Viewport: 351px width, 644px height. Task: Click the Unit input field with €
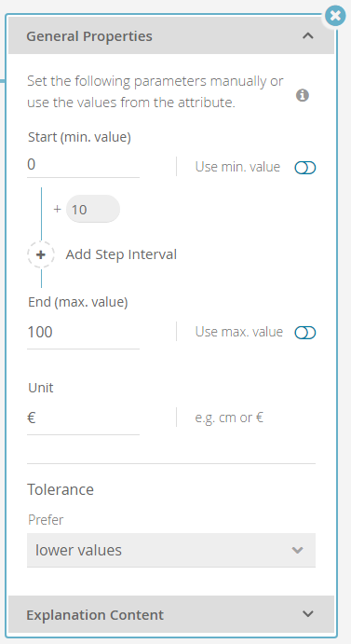point(84,418)
